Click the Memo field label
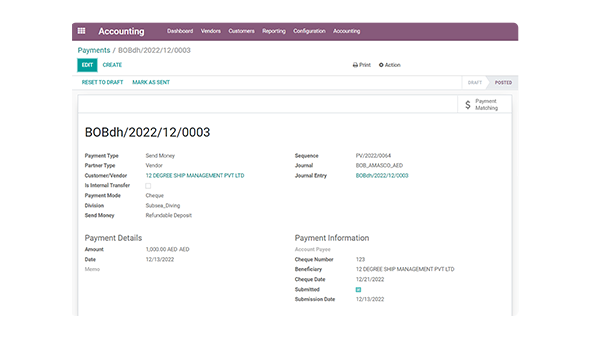This screenshot has width=590, height=360. click(x=92, y=269)
